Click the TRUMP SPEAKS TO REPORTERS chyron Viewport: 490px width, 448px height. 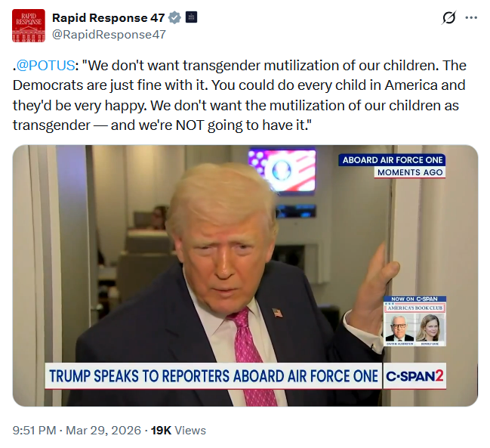pyautogui.click(x=214, y=375)
